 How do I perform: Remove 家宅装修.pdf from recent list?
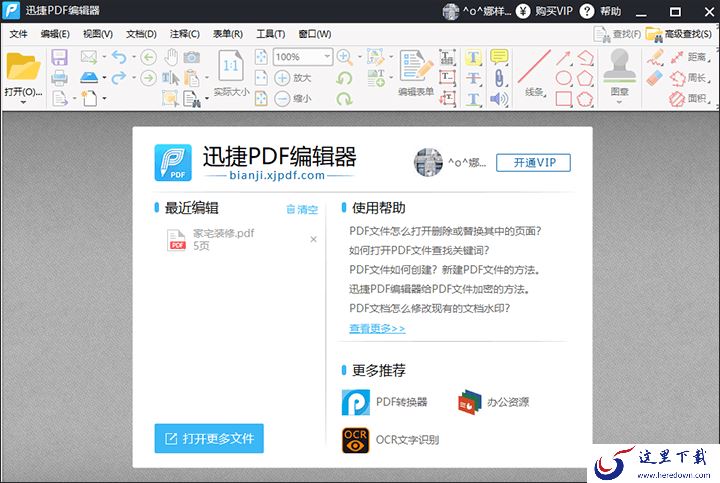pos(313,239)
